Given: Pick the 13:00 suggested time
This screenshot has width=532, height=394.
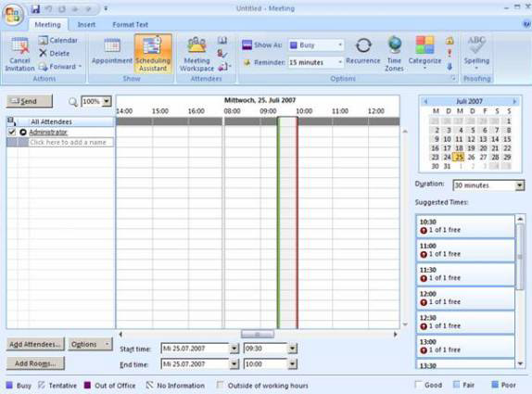Looking at the screenshot, I should pos(465,346).
